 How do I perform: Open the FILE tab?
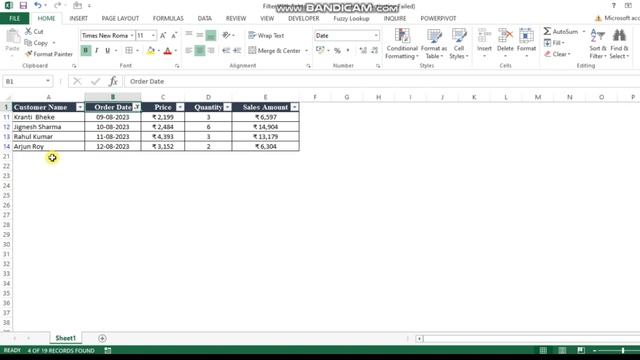point(14,18)
